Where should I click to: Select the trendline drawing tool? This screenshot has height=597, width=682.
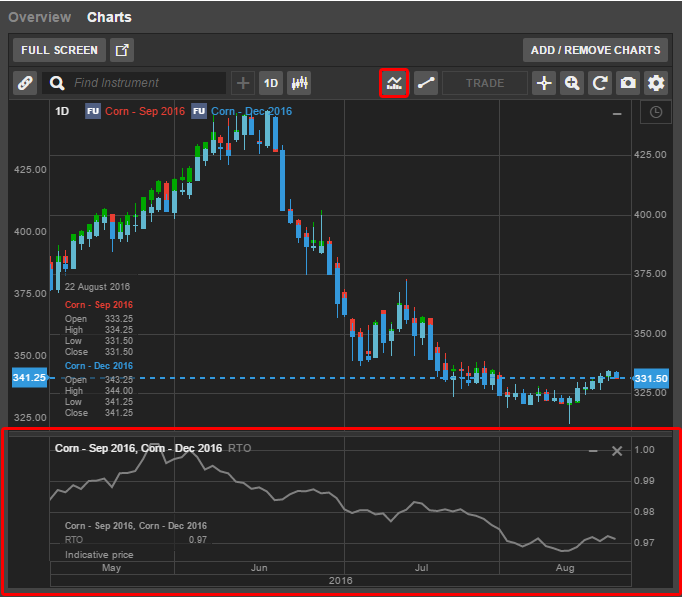[x=426, y=83]
